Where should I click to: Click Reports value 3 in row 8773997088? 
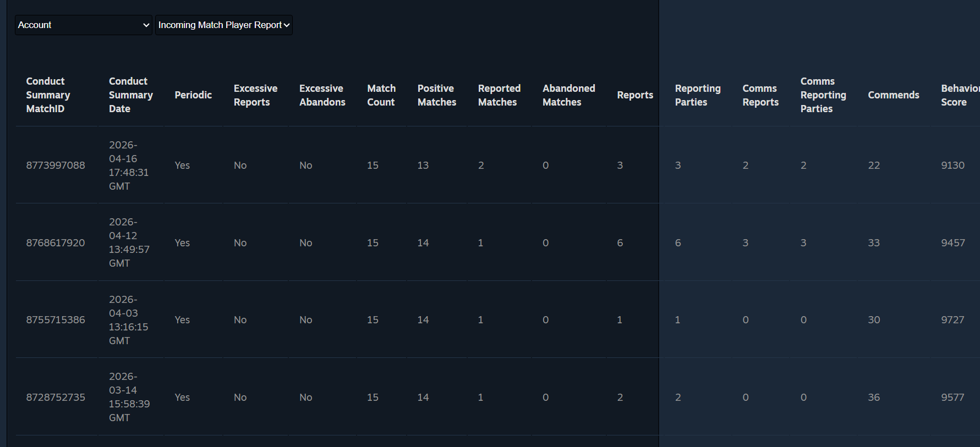click(x=620, y=165)
